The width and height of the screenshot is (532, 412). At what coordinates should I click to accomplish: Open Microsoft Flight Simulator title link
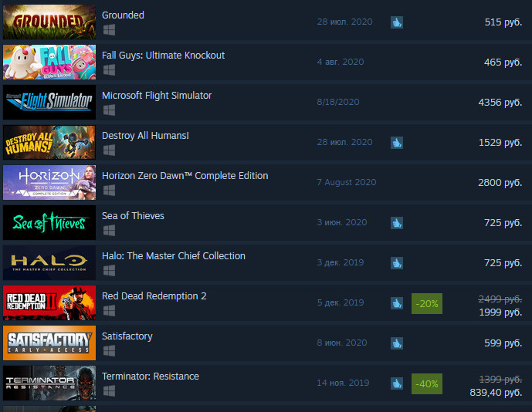coord(157,96)
